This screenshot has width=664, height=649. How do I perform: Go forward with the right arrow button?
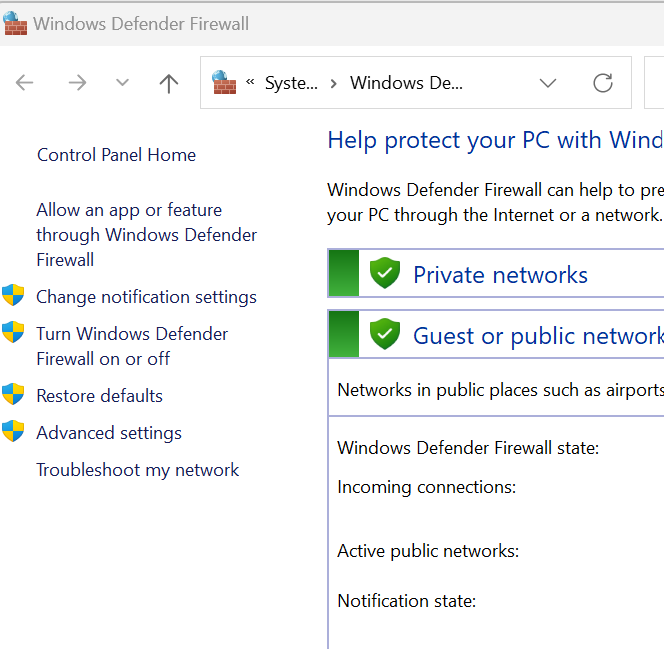click(77, 83)
